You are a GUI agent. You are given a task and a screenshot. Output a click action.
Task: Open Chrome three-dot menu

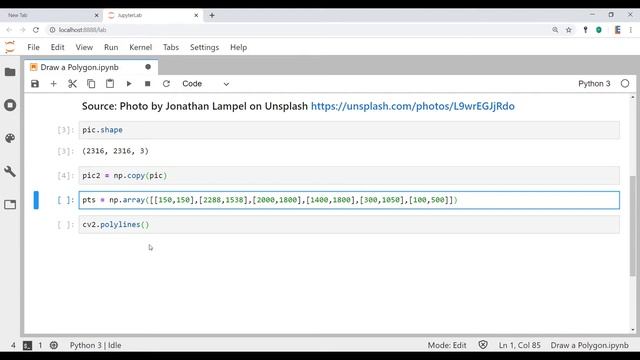coord(631,30)
